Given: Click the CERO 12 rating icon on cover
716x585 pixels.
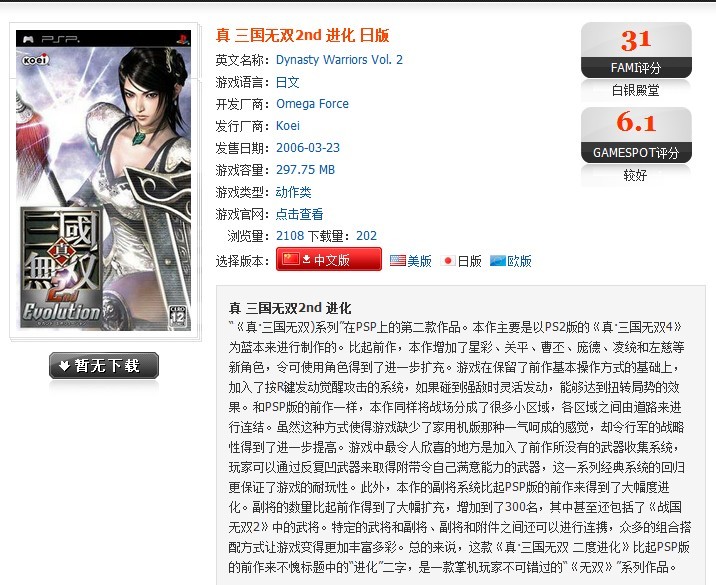Looking at the screenshot, I should (x=178, y=316).
